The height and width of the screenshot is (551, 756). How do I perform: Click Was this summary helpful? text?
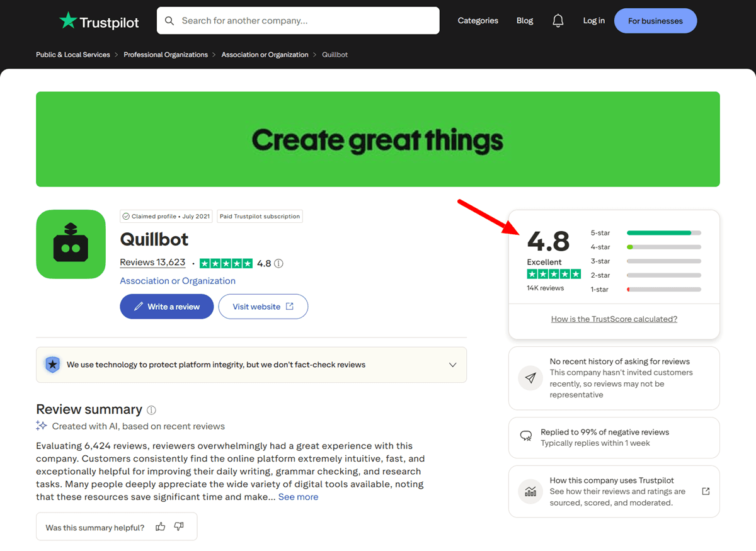pos(95,528)
